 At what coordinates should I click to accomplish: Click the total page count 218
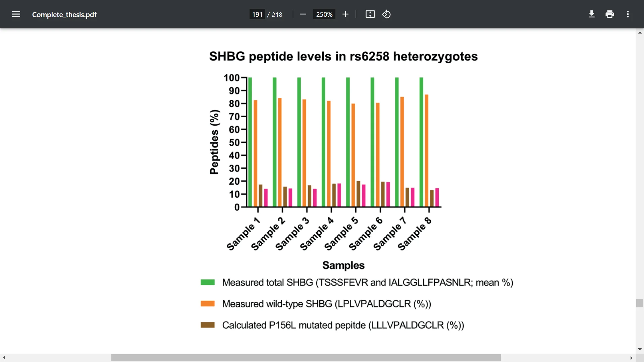[277, 14]
